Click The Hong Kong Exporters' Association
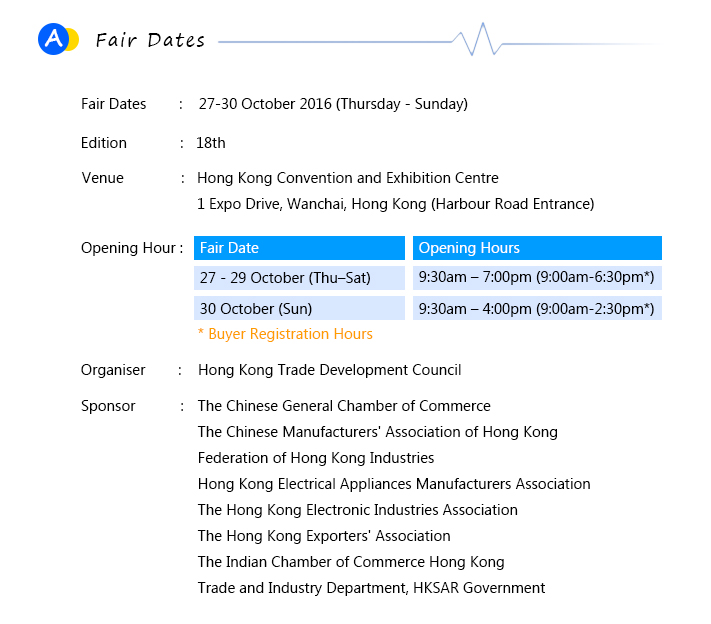 324,536
